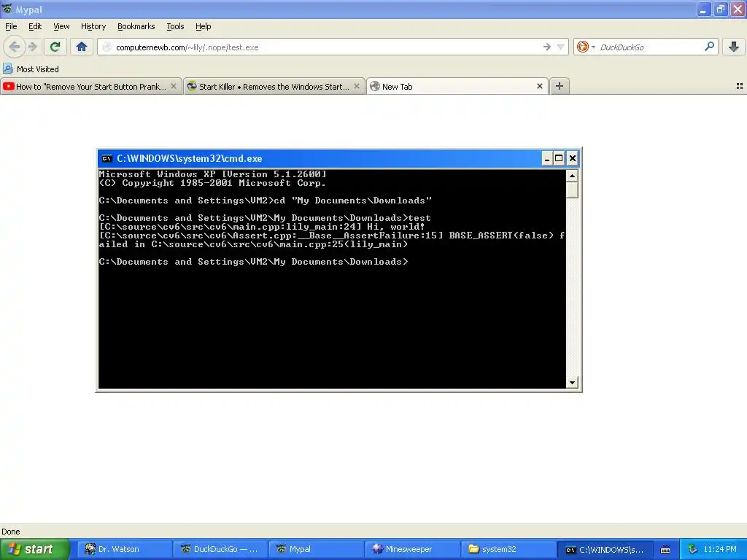This screenshot has width=747, height=560.
Task: Click cmd scrollbar down arrow
Action: coord(572,382)
